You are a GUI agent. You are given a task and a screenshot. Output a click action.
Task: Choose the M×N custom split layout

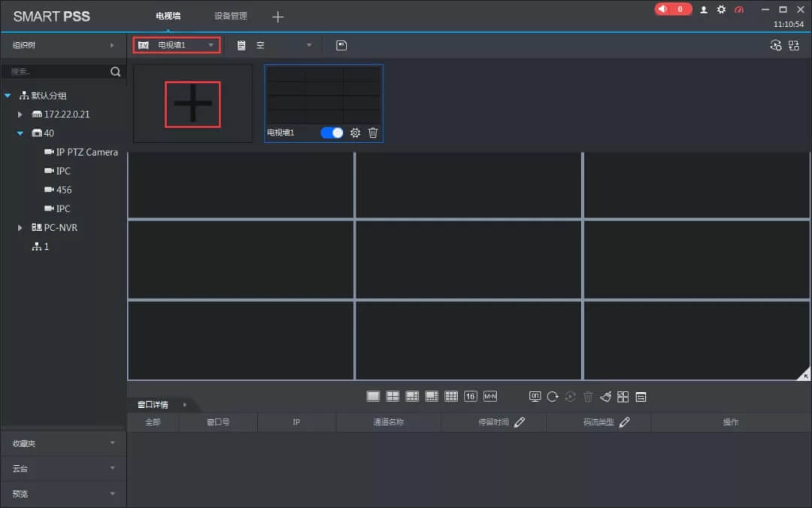[490, 397]
